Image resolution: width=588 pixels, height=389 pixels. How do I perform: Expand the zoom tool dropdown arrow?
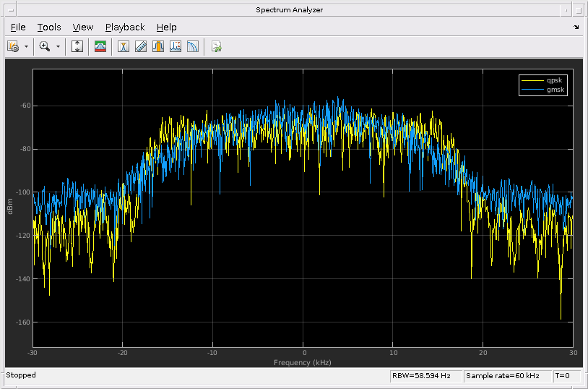point(58,46)
